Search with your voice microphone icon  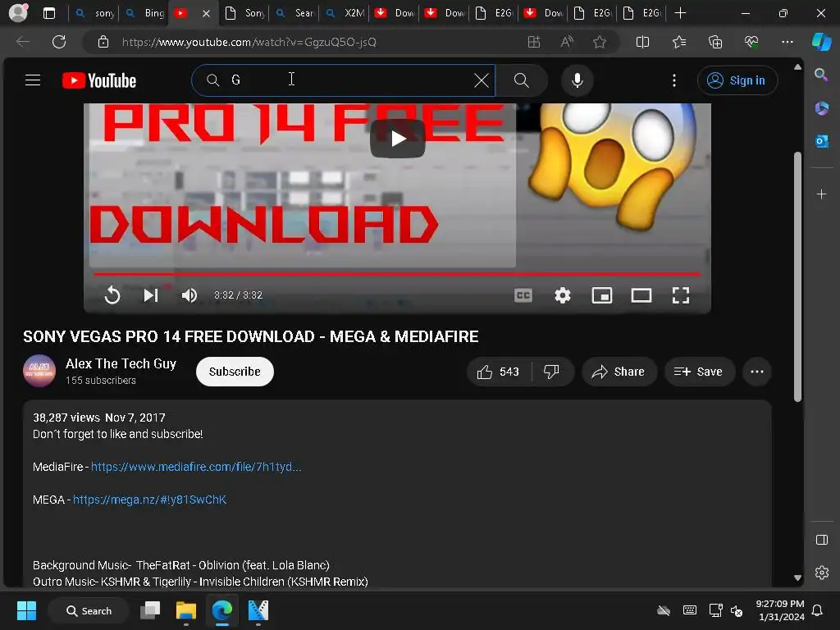tap(577, 80)
